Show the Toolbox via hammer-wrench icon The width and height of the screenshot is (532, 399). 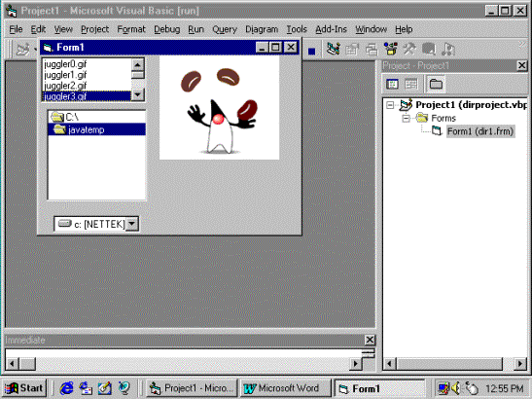pos(409,50)
